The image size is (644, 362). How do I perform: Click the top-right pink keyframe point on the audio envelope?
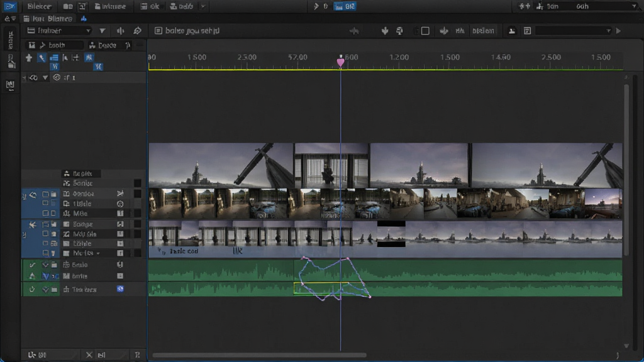(348, 258)
